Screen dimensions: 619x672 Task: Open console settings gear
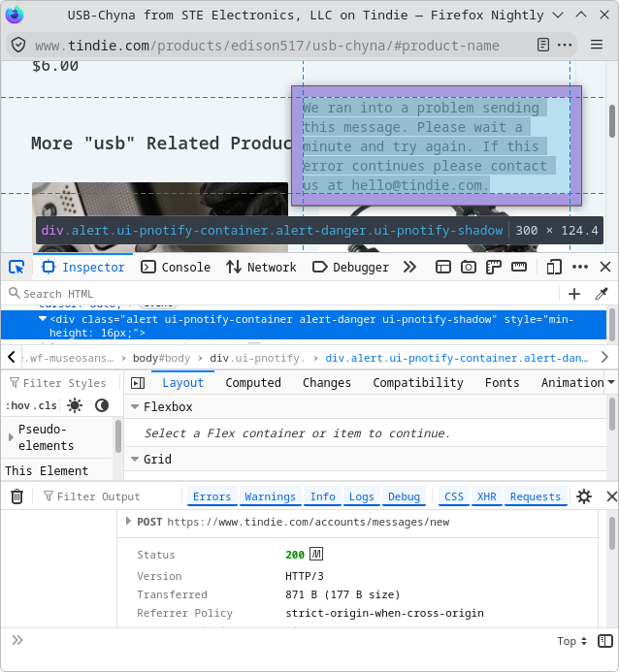click(x=584, y=496)
